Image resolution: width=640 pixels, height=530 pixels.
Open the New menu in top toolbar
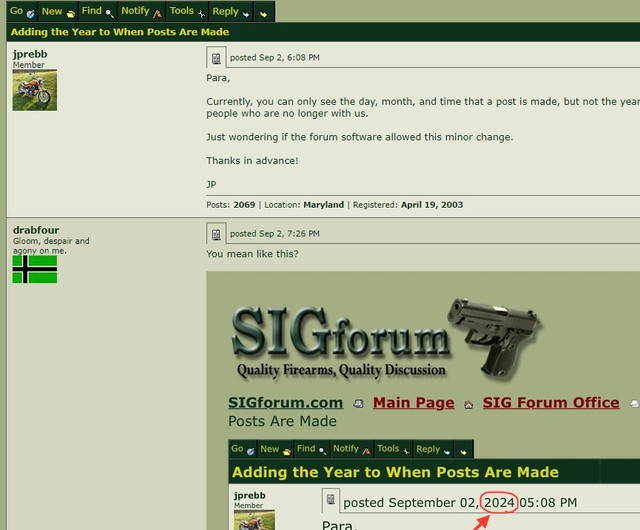tap(58, 11)
